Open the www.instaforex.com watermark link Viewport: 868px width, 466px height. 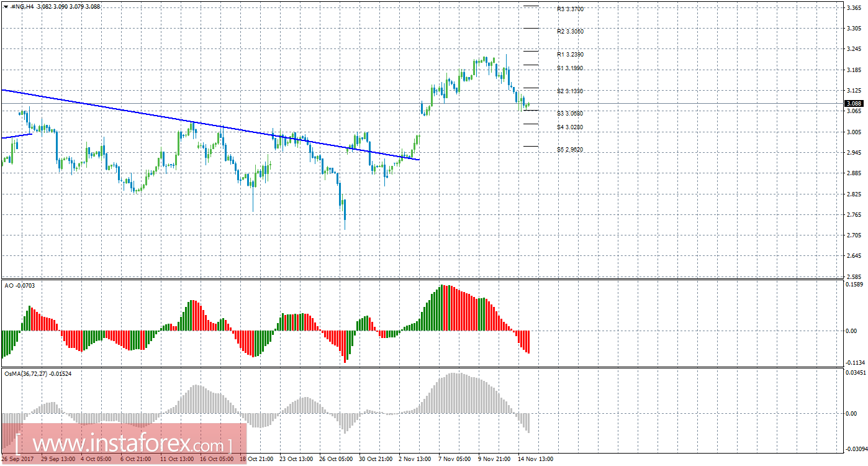coord(124,445)
